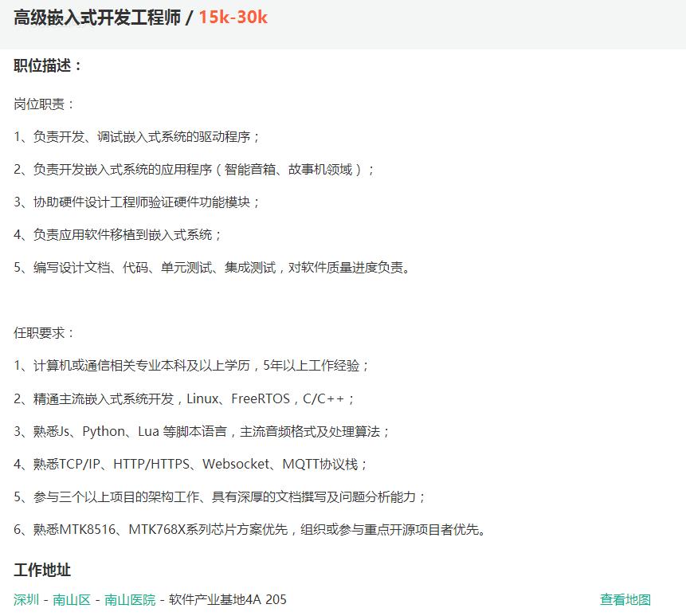
Task: Click the line mentioning MTK8516、MTK768X
Action: click(x=249, y=529)
